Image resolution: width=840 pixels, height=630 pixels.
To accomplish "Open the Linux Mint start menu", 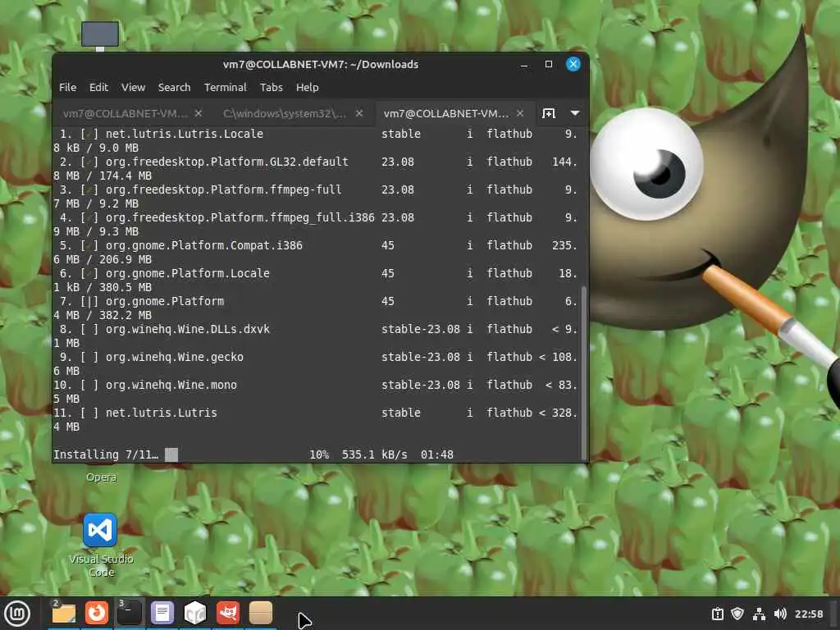I will click(17, 614).
